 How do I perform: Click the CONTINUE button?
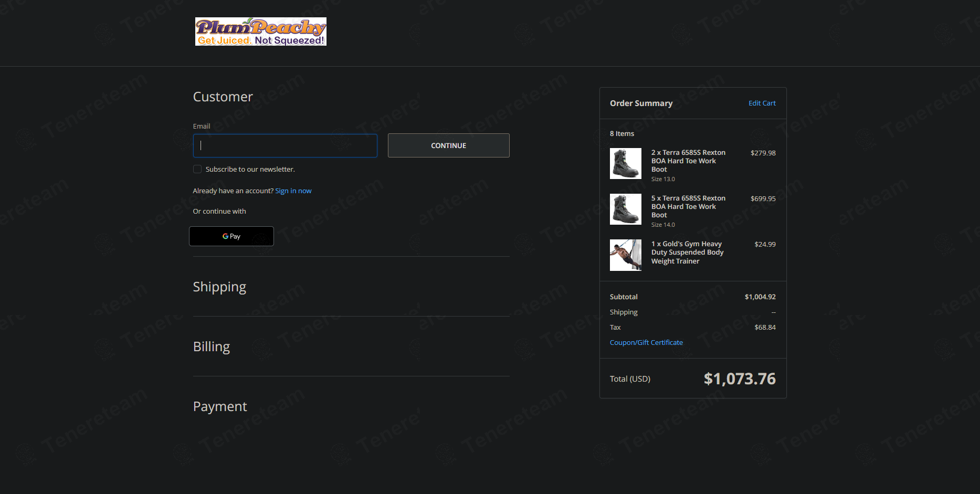click(x=448, y=145)
